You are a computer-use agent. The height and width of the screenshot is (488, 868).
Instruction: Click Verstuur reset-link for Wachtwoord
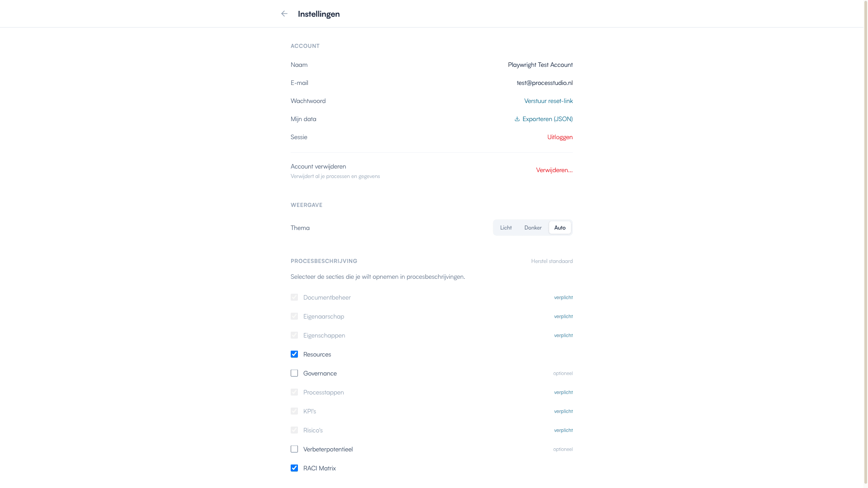coord(548,101)
